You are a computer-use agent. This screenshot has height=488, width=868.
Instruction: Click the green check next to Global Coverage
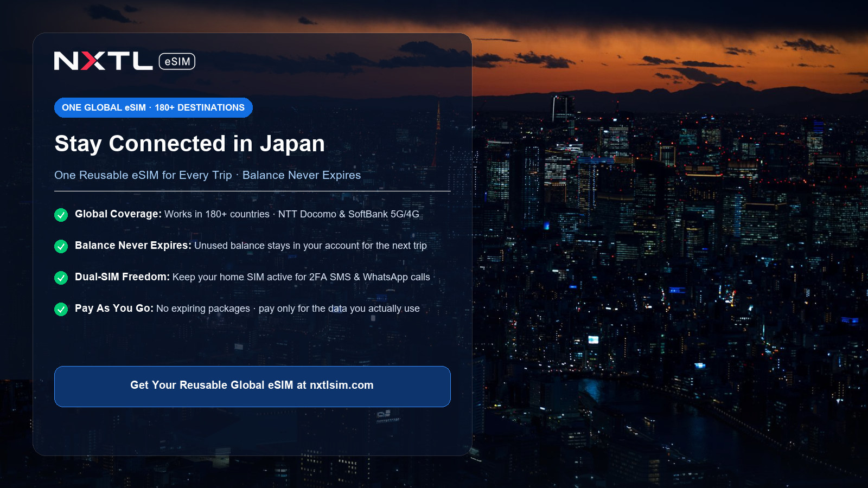tap(61, 215)
